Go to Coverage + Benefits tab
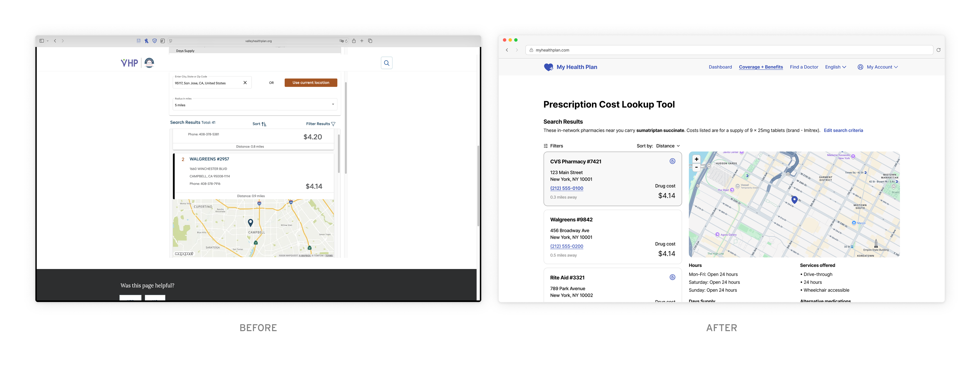The height and width of the screenshot is (371, 980). [761, 67]
